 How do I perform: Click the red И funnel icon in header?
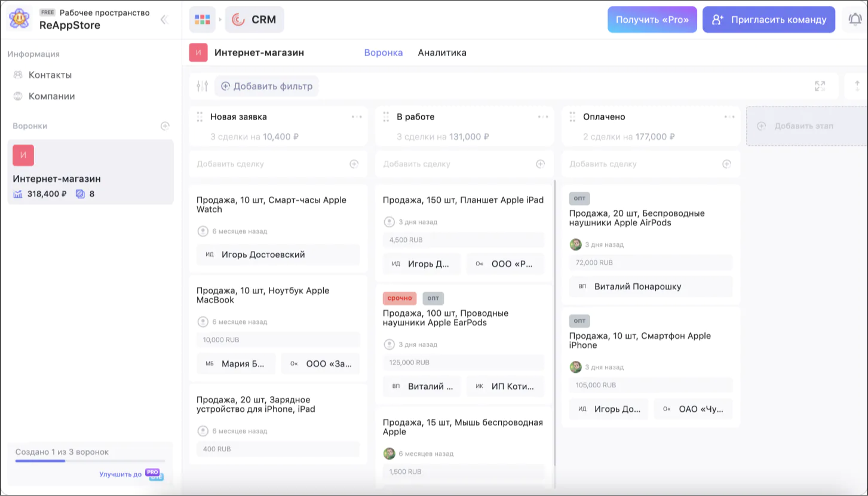(198, 53)
